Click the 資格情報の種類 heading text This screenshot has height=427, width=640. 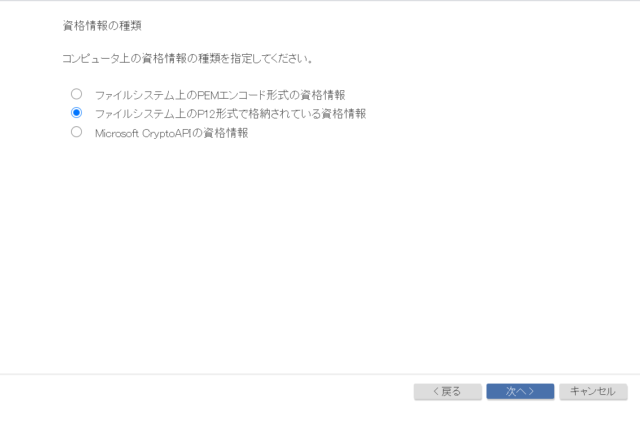(102, 26)
